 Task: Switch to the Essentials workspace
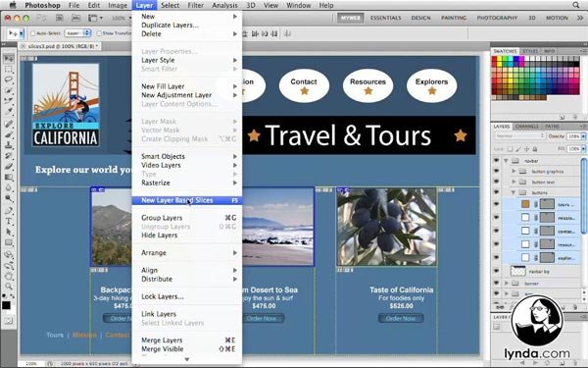[x=385, y=18]
